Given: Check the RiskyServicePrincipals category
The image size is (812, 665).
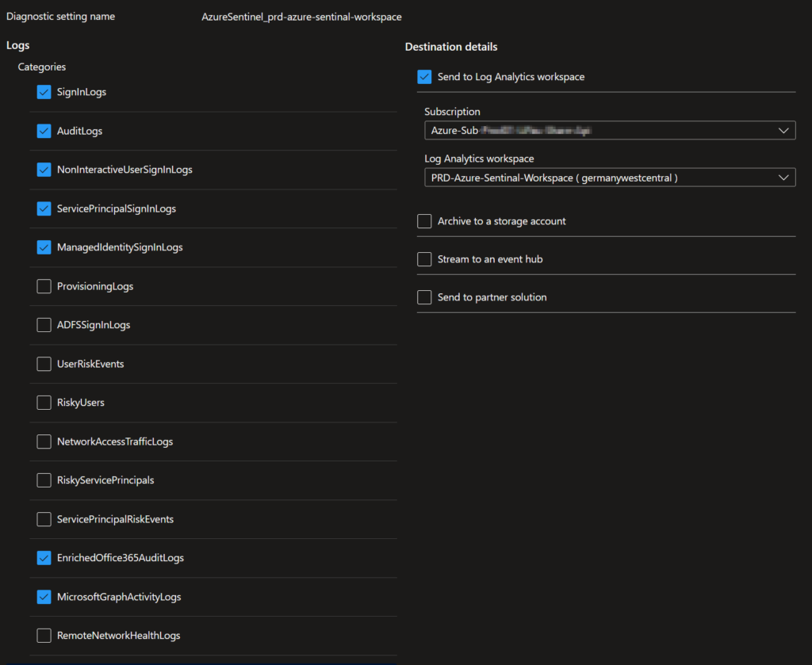Looking at the screenshot, I should tap(44, 480).
